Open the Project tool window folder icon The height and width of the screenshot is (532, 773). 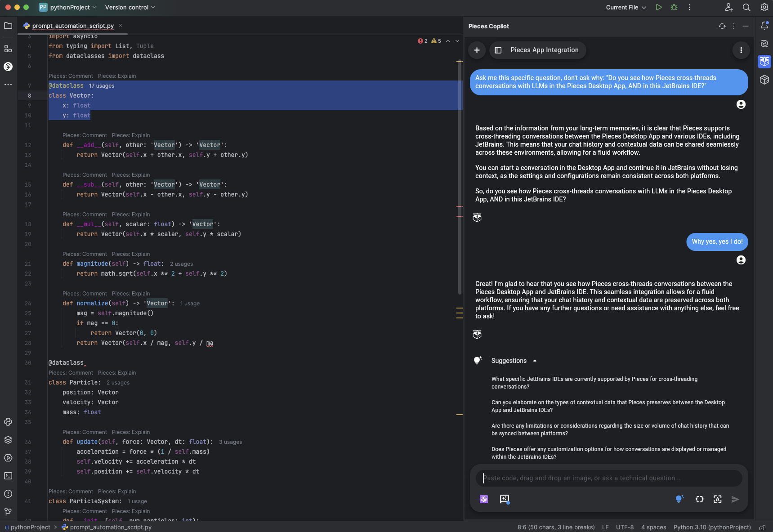pyautogui.click(x=8, y=26)
